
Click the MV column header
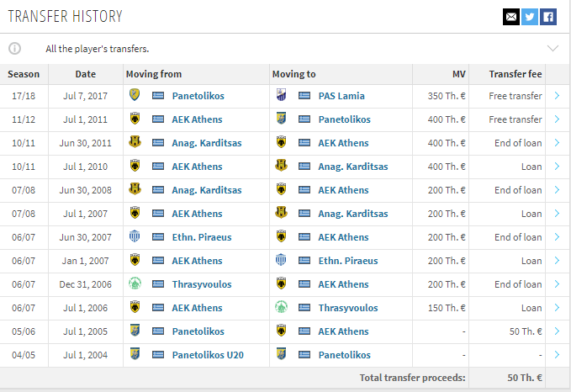(459, 74)
